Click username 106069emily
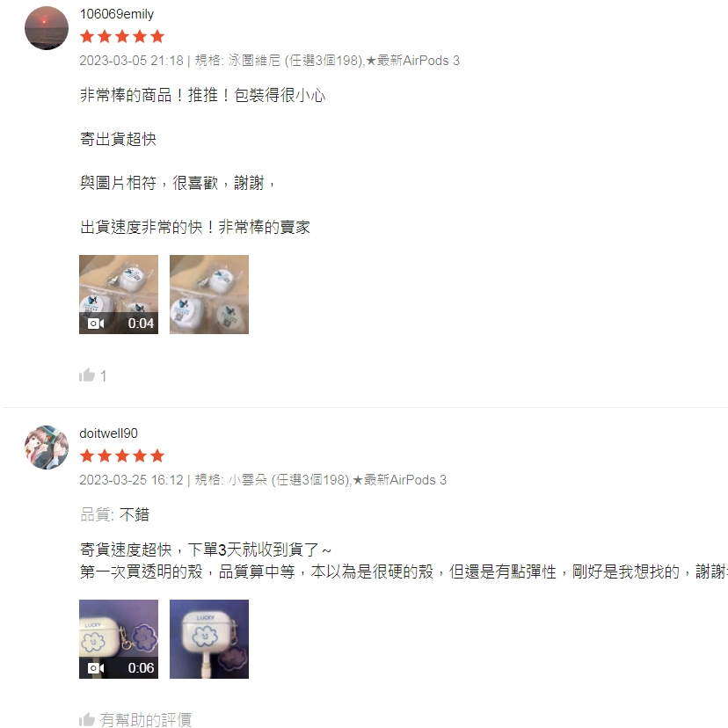The width and height of the screenshot is (728, 728). pos(117,14)
